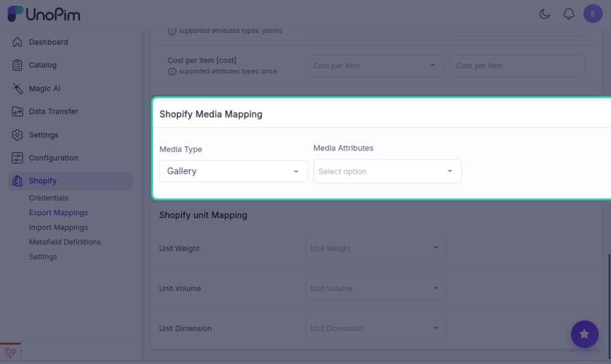Open the Unit Weight dropdown
The height and width of the screenshot is (364, 611).
coord(376,249)
